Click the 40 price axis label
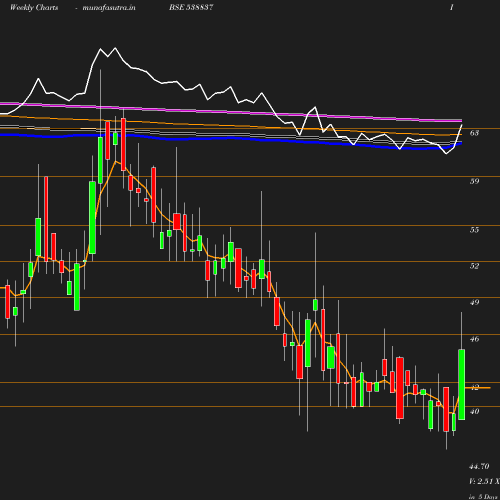500x500 pixels. point(474,411)
